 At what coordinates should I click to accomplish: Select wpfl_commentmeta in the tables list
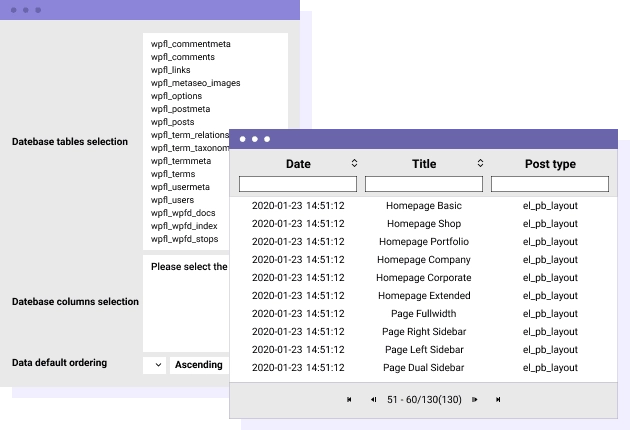(190, 44)
